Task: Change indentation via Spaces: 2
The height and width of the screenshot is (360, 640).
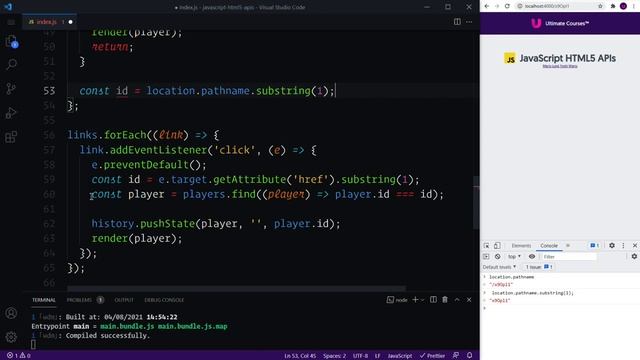Action: pos(334,356)
